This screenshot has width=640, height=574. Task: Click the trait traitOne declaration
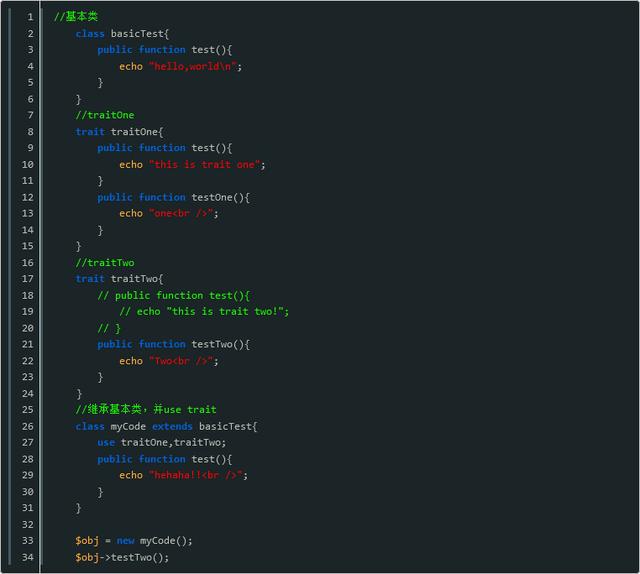[119, 131]
